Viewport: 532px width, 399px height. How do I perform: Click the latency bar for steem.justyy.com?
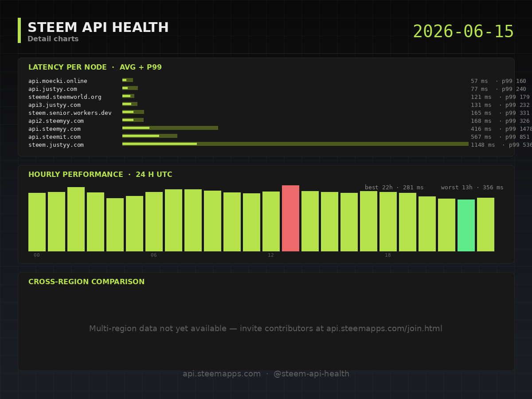[295, 144]
